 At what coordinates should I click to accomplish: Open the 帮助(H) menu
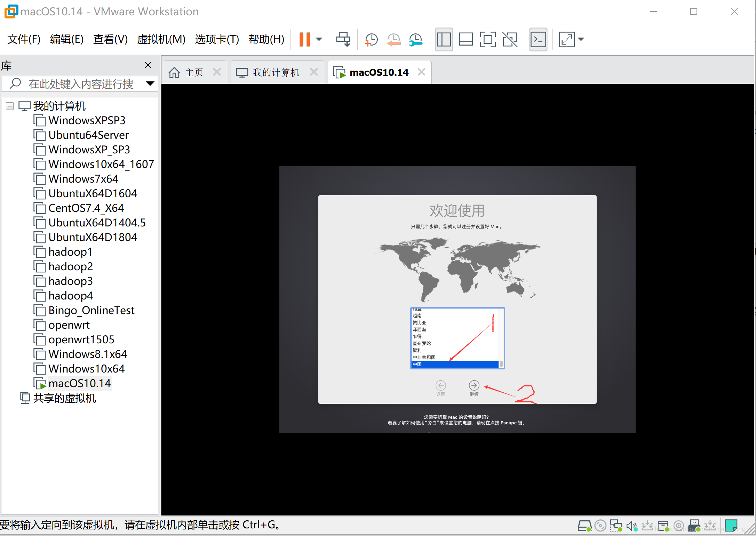(x=266, y=39)
